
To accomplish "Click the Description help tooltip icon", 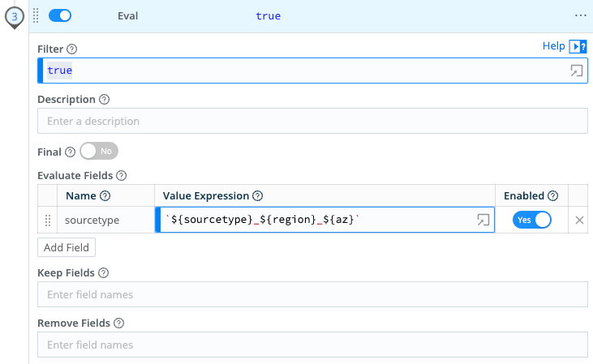I will (x=104, y=100).
